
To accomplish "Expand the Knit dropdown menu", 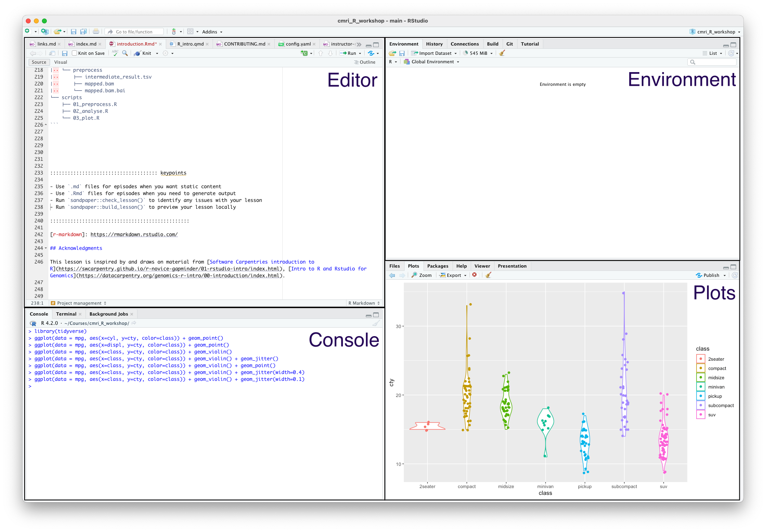I will [157, 53].
